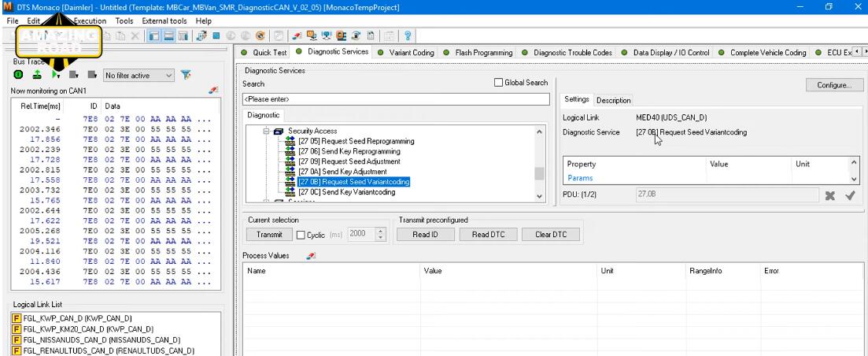Image resolution: width=868 pixels, height=356 pixels.
Task: Click the help question mark toolbar icon
Action: pyautogui.click(x=408, y=36)
